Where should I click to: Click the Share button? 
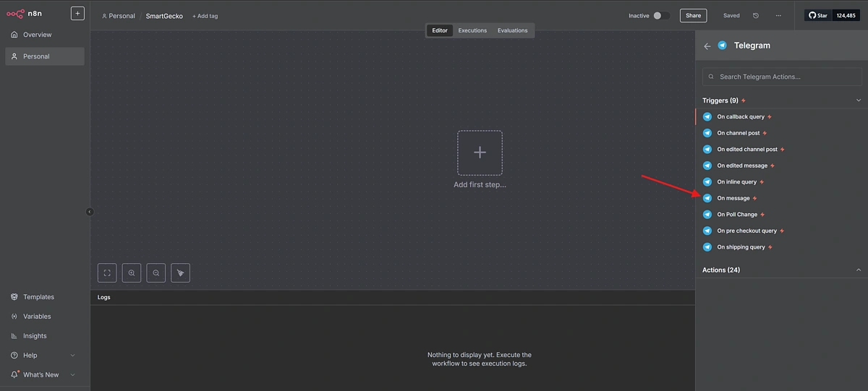coord(693,15)
